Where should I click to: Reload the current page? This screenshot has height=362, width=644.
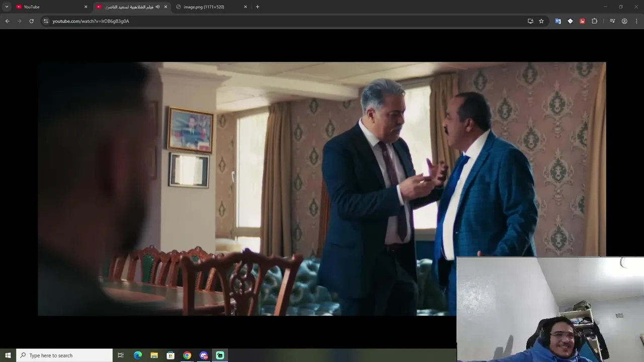pyautogui.click(x=31, y=21)
